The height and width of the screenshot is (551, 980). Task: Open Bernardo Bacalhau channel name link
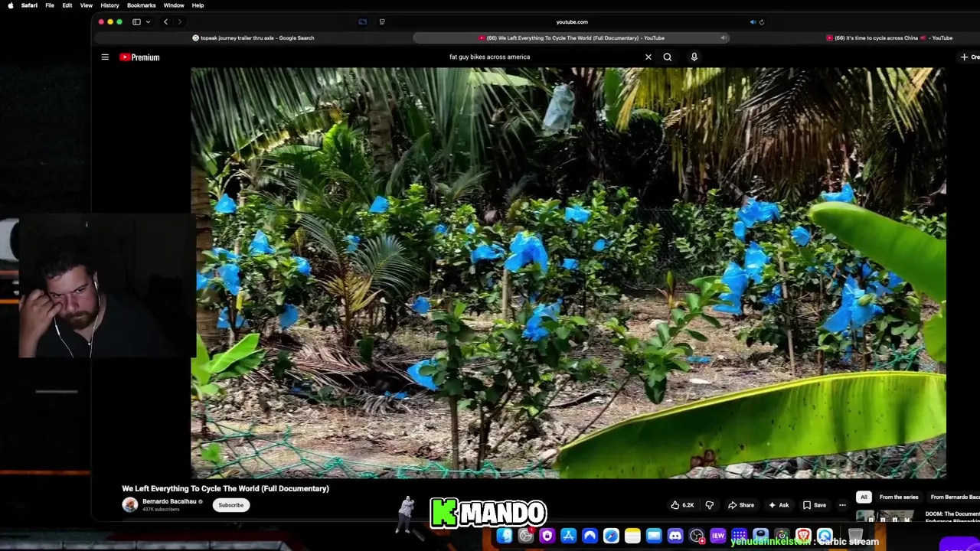pyautogui.click(x=169, y=501)
